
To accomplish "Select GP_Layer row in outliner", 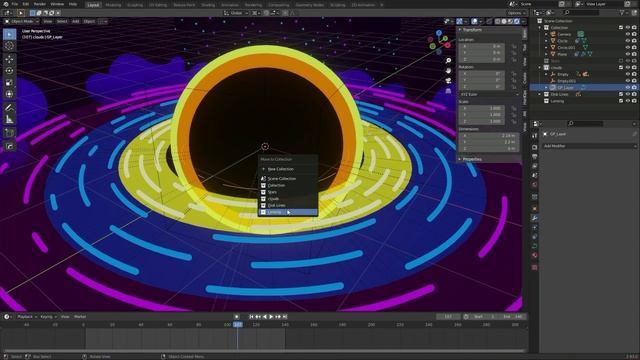I will pyautogui.click(x=584, y=87).
